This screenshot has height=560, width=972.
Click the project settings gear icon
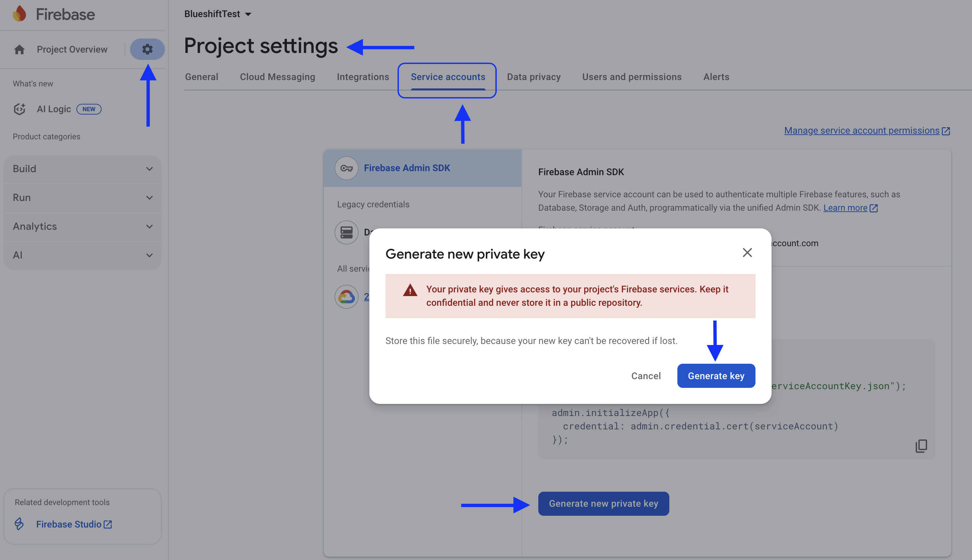pos(147,49)
